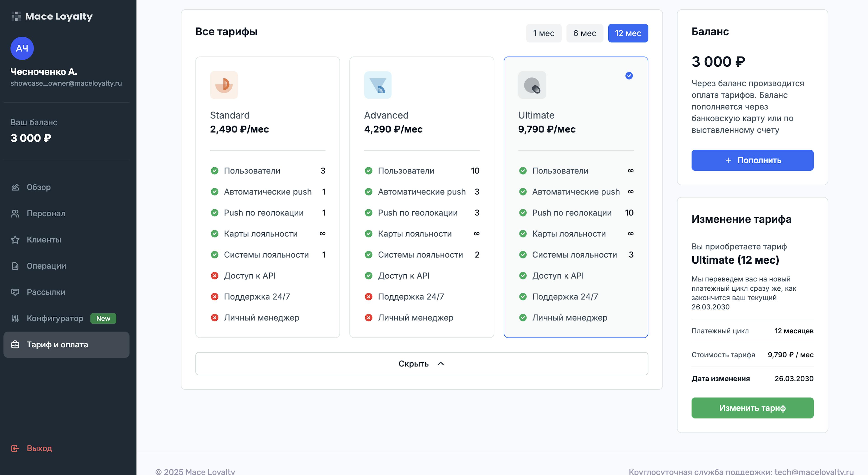Open the Рассылки menu item
Image resolution: width=868 pixels, height=475 pixels.
coord(66,292)
